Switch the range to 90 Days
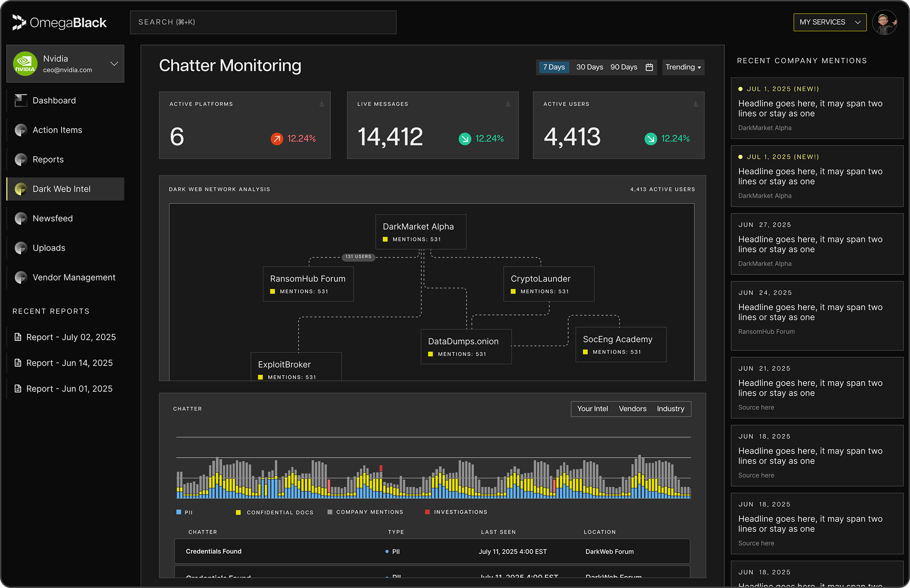 623,67
